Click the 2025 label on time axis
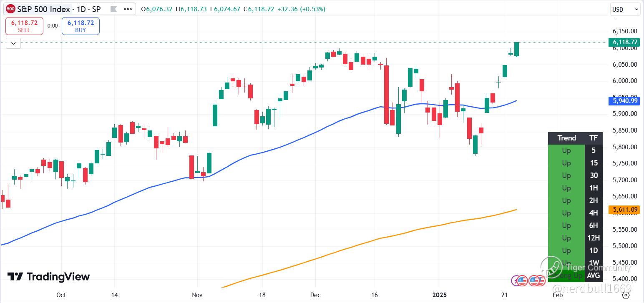This screenshot has height=303, width=644. (440, 295)
